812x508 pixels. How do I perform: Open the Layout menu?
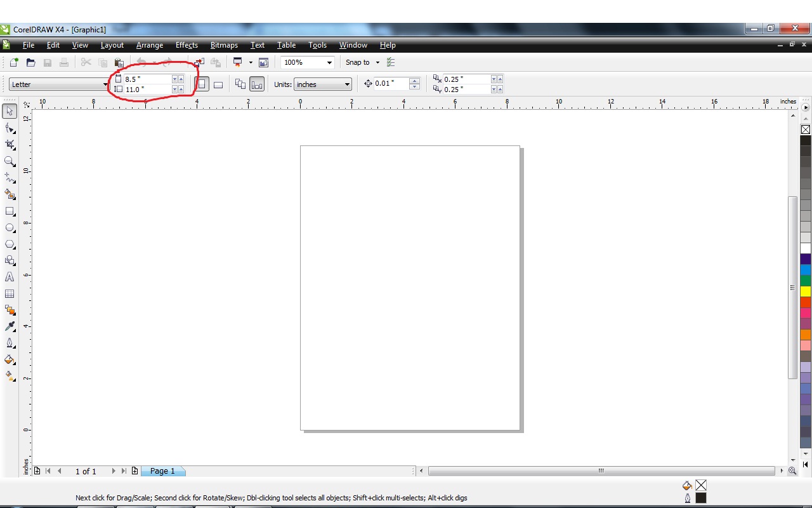click(x=112, y=45)
